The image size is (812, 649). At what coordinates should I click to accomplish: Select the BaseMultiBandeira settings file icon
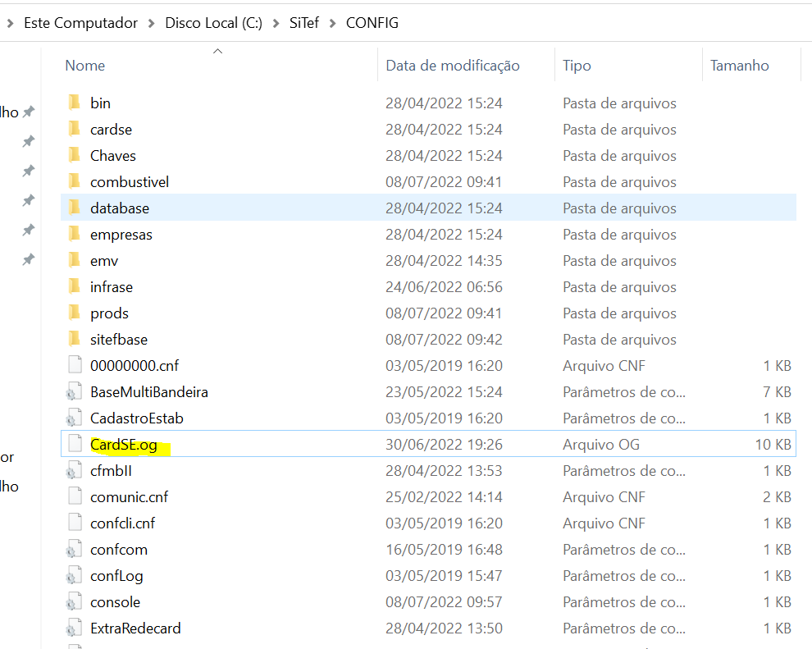coord(74,391)
